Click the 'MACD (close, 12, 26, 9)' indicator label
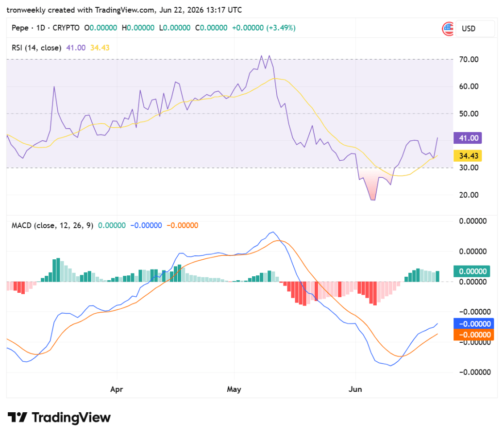The height and width of the screenshot is (437, 504). (52, 226)
